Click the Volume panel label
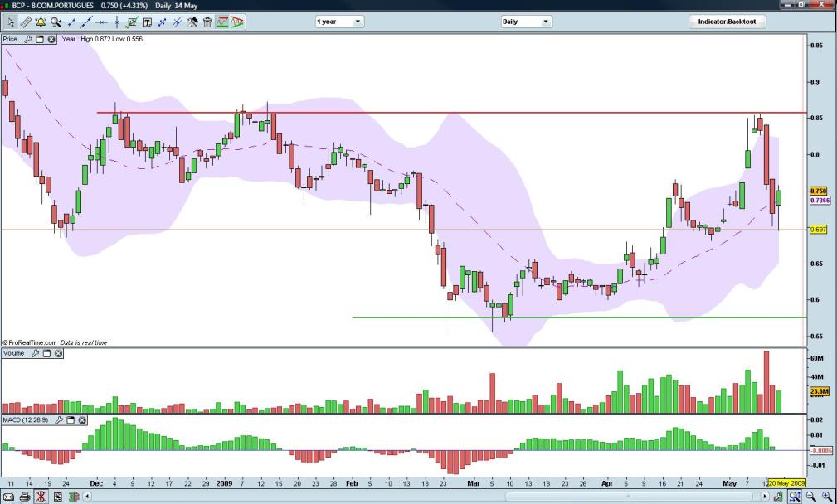The image size is (837, 504). pyautogui.click(x=13, y=353)
